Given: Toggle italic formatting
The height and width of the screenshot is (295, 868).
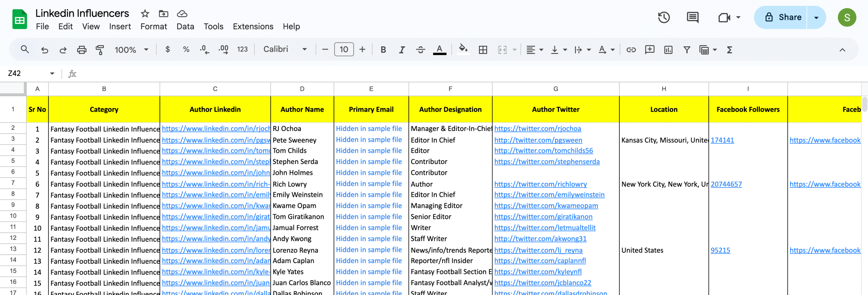Looking at the screenshot, I should tap(402, 50).
